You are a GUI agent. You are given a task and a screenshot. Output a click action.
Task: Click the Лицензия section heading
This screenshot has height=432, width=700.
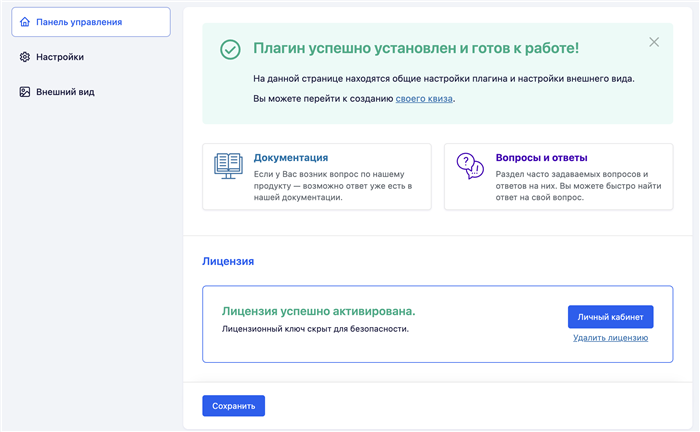pos(228,262)
